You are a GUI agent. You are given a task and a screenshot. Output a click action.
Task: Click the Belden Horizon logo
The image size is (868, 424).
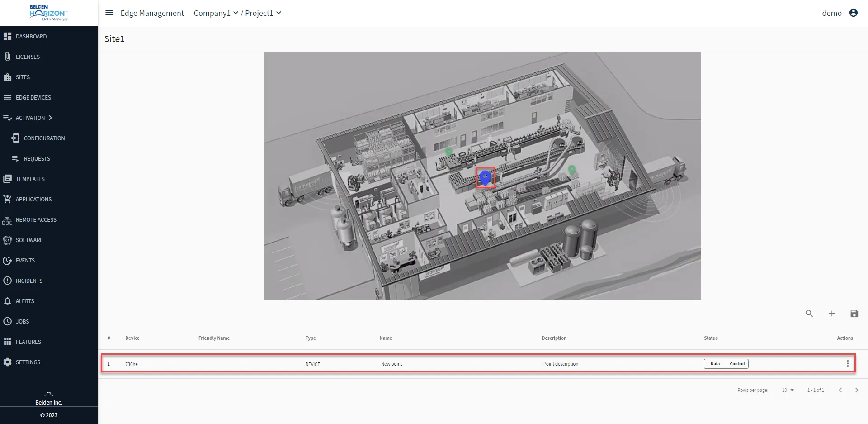(x=48, y=13)
